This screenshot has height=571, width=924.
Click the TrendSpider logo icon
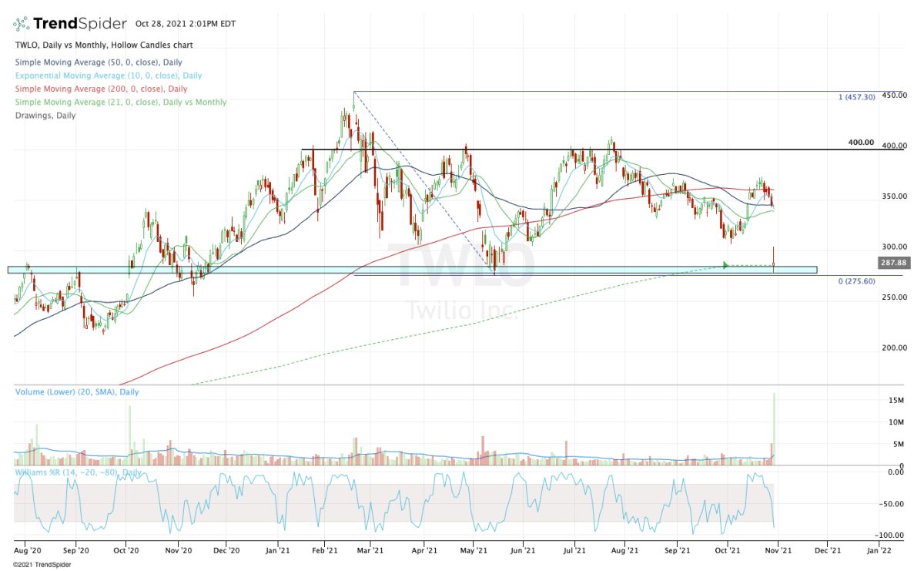coord(22,24)
